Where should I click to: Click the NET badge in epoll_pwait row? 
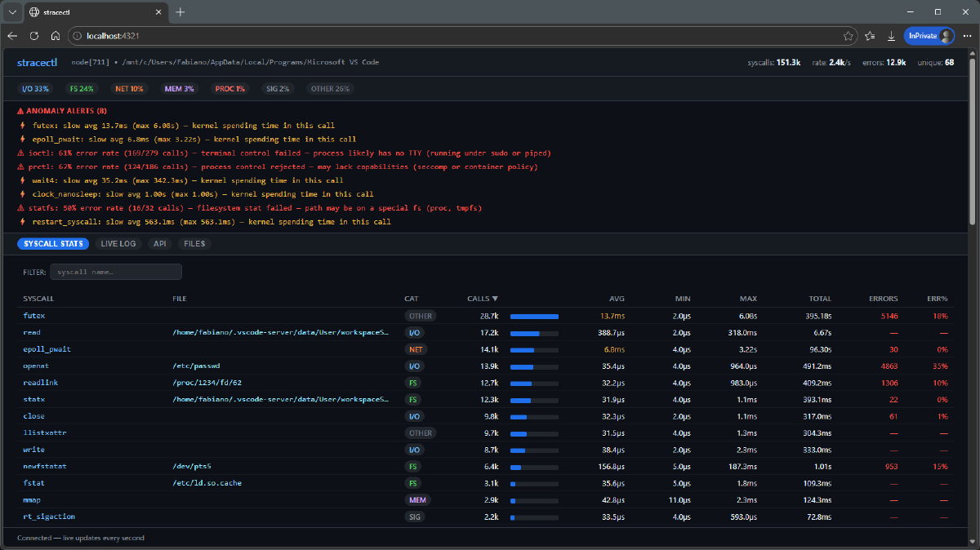click(416, 349)
